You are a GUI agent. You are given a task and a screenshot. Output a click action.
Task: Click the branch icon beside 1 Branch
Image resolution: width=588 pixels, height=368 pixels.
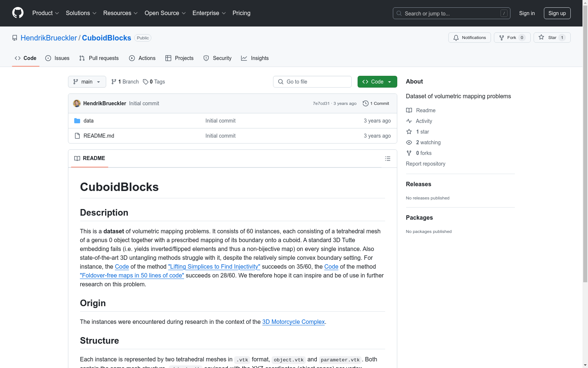pyautogui.click(x=114, y=82)
